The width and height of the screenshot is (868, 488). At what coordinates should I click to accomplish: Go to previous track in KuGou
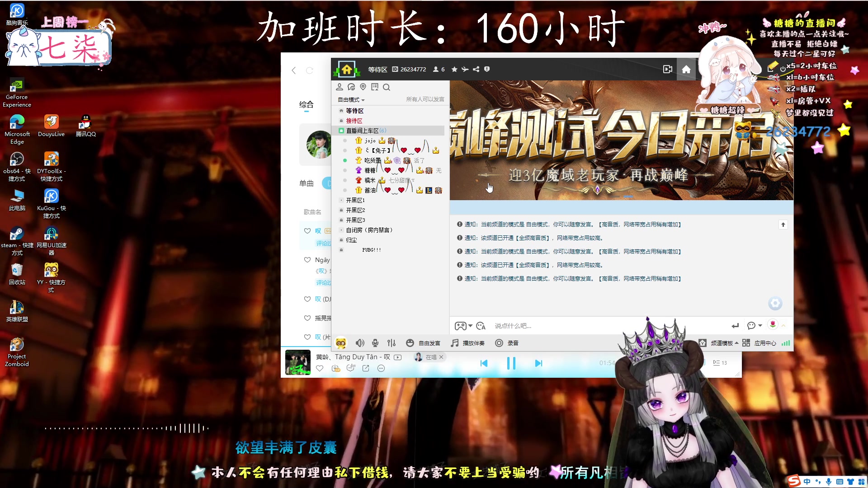point(484,363)
